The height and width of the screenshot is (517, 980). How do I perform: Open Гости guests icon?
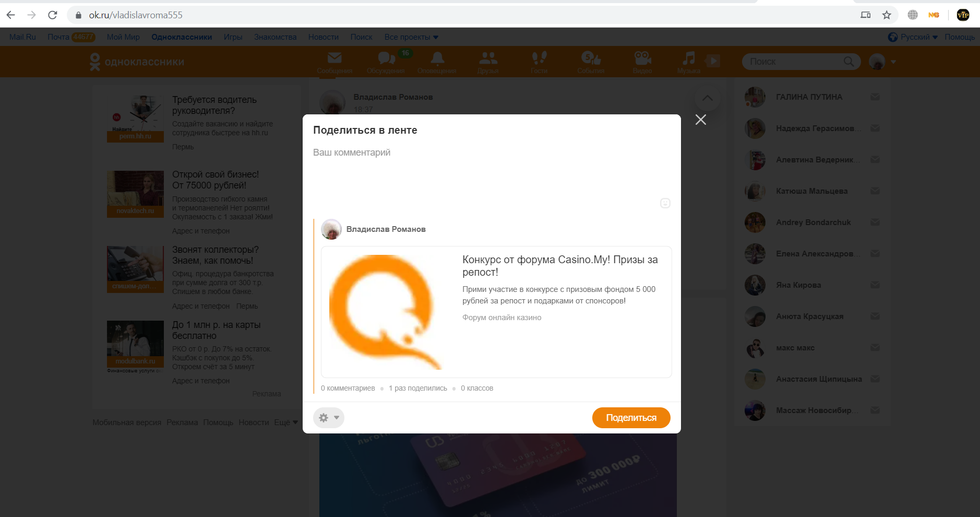click(x=539, y=62)
